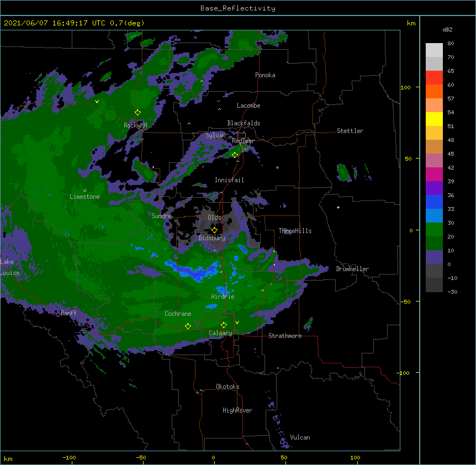Click the yellow V marker northwest of RockyMH
Image resolution: width=476 pixels, height=465 pixels.
click(97, 102)
